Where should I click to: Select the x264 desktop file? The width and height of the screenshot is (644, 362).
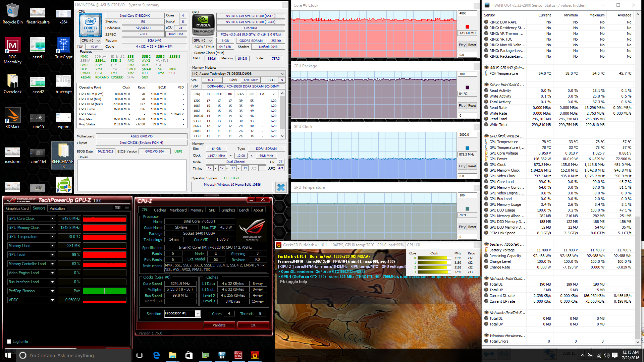click(63, 16)
